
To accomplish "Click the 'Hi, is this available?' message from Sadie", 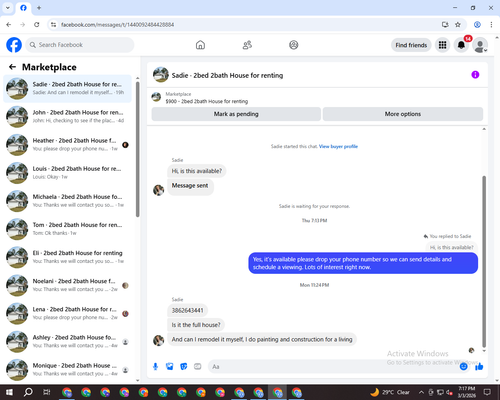I will [197, 171].
